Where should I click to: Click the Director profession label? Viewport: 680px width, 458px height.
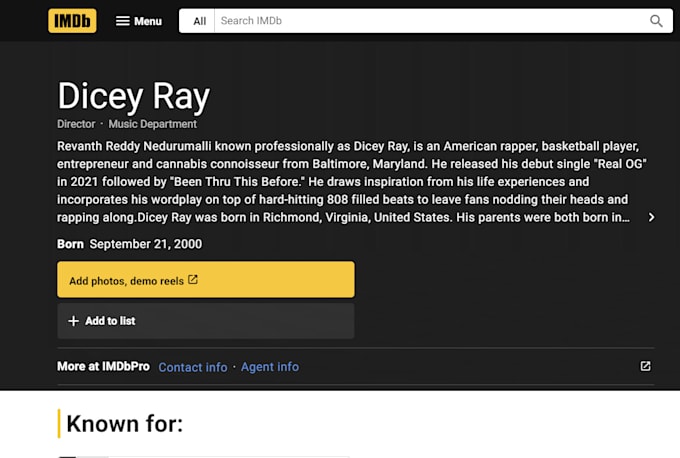(76, 124)
